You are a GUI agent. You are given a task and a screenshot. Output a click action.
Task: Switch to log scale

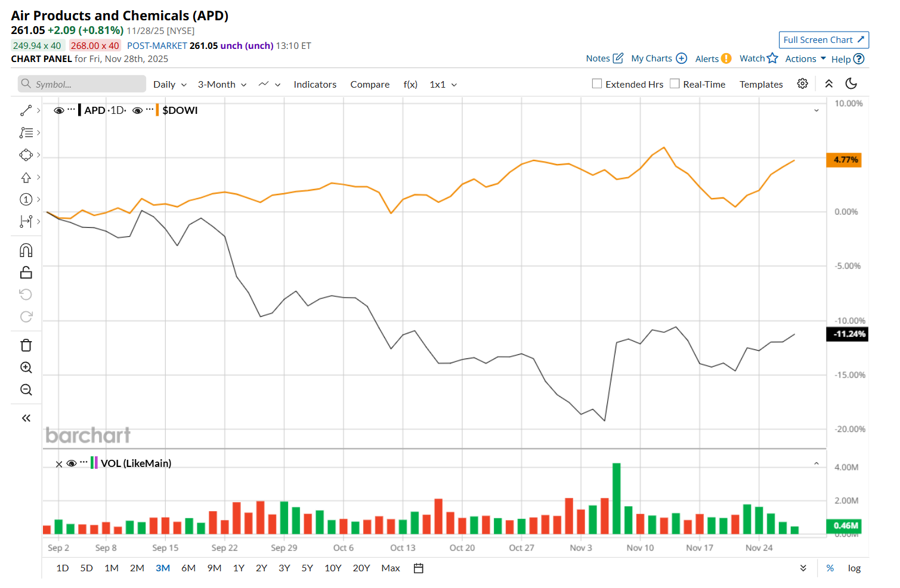(854, 568)
